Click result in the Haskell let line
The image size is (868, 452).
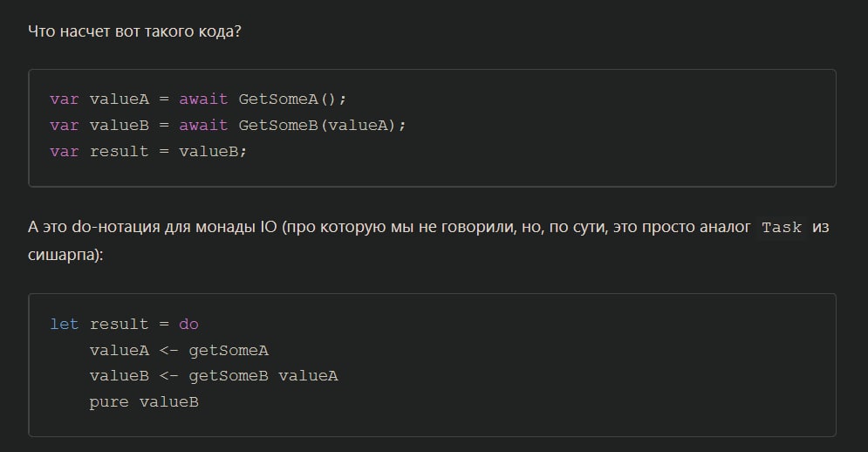tap(119, 324)
